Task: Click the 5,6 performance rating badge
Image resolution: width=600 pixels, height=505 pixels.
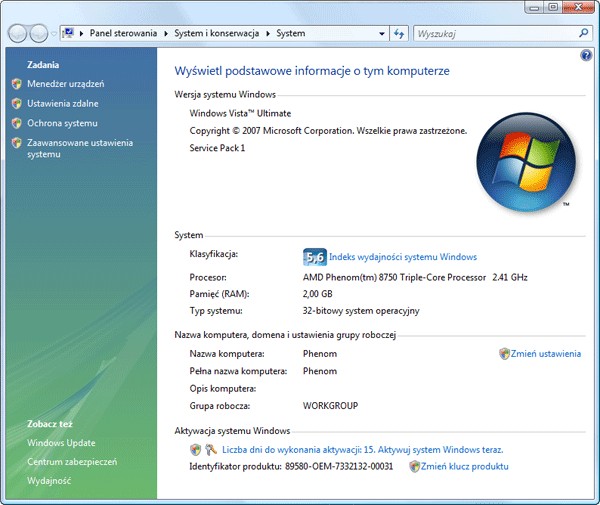Action: click(315, 257)
